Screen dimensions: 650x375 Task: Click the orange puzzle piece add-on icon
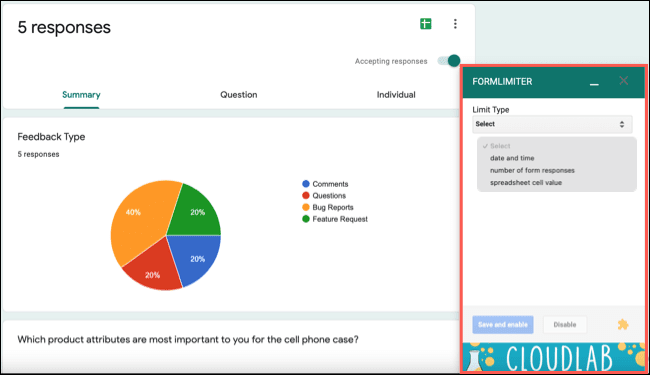pos(623,324)
